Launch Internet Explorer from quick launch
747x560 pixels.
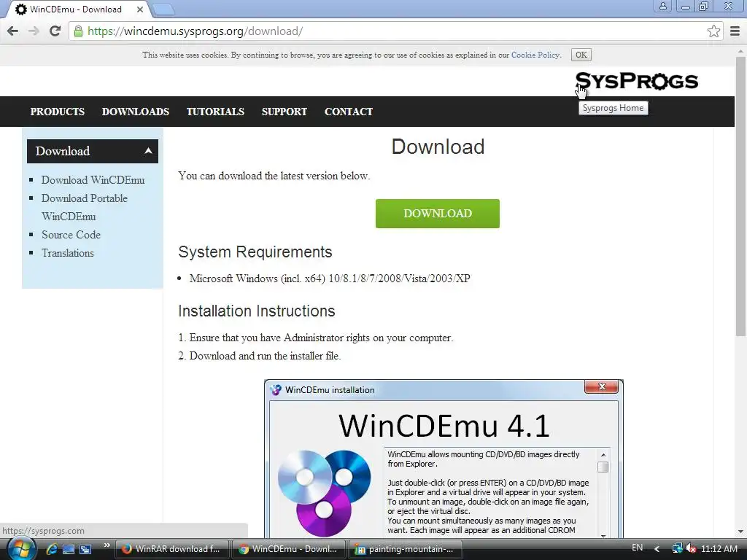52,549
